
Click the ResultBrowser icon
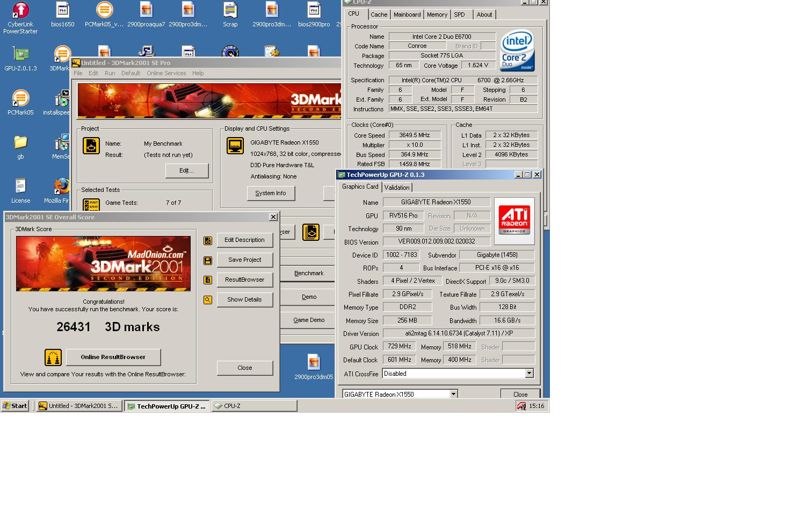pos(208,280)
